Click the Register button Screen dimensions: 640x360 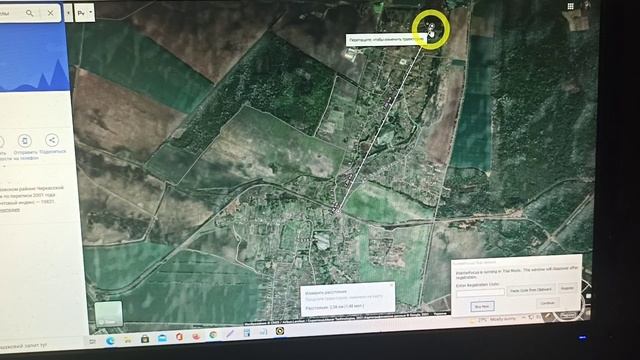[567, 288]
